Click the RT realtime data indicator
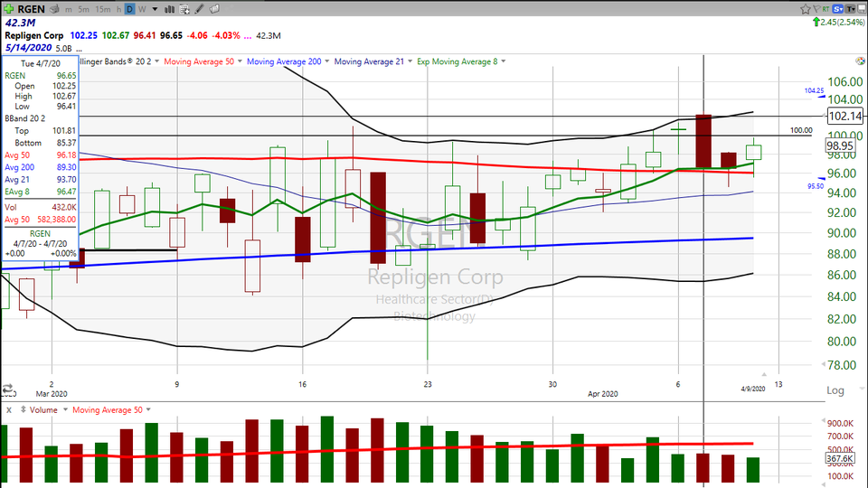 point(826,9)
